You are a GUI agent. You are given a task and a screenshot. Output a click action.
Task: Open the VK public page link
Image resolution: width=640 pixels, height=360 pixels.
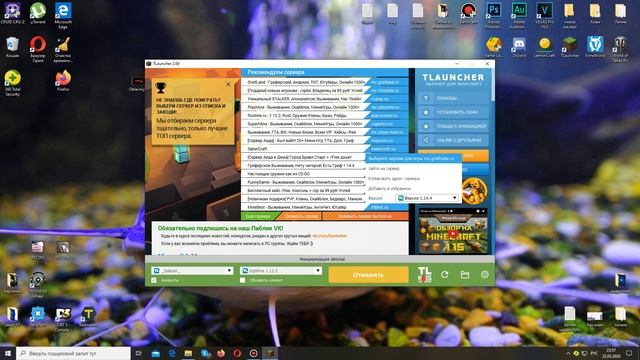tap(330, 236)
